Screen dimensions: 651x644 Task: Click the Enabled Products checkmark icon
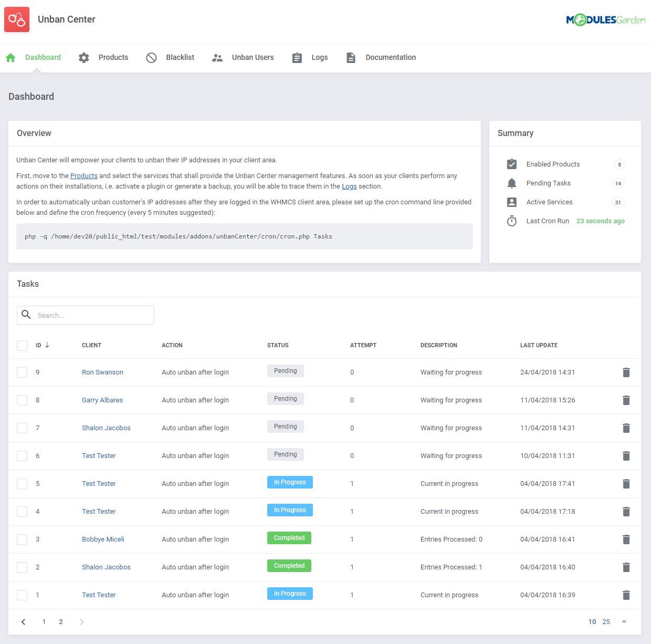pyautogui.click(x=512, y=164)
